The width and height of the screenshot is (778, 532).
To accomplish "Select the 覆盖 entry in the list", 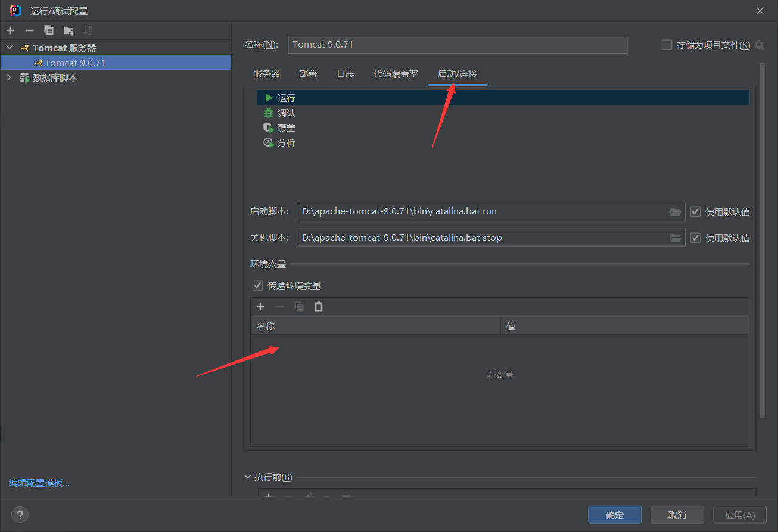I will click(x=503, y=127).
